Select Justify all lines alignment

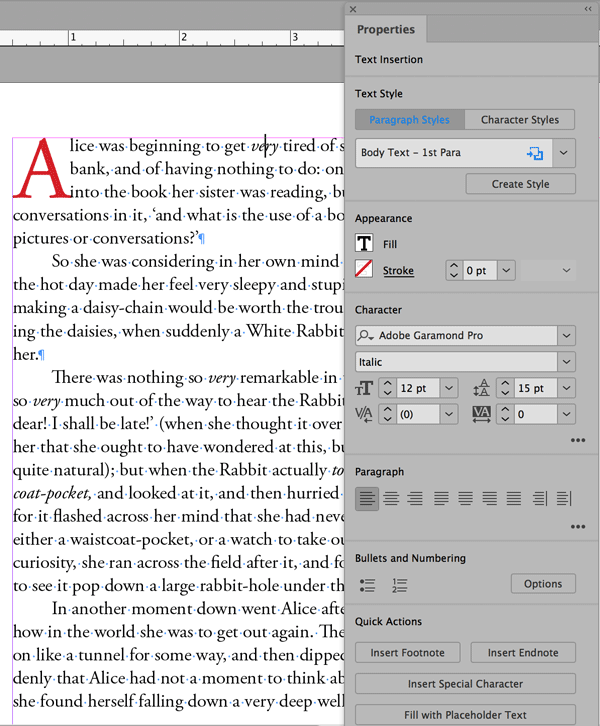513,499
